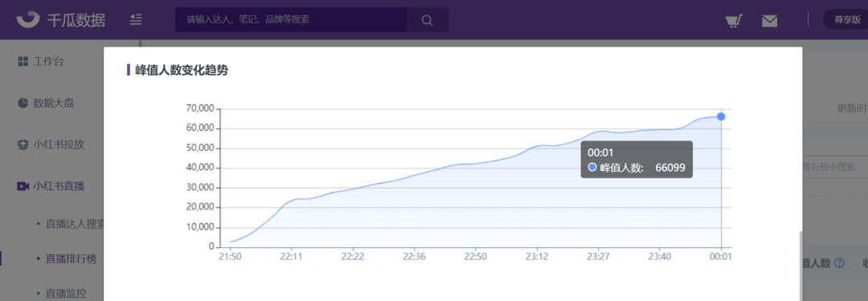Select 直播排行榜 submenu item
Viewport: 868px width, 301px height.
tap(71, 258)
